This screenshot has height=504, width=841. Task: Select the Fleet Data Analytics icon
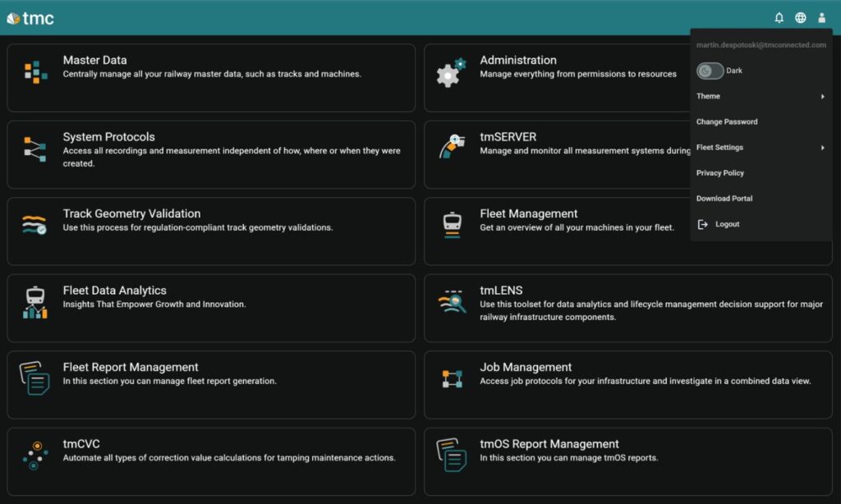[35, 303]
